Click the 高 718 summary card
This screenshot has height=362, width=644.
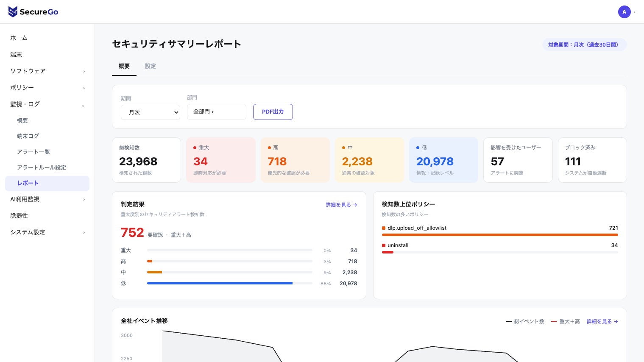(295, 160)
